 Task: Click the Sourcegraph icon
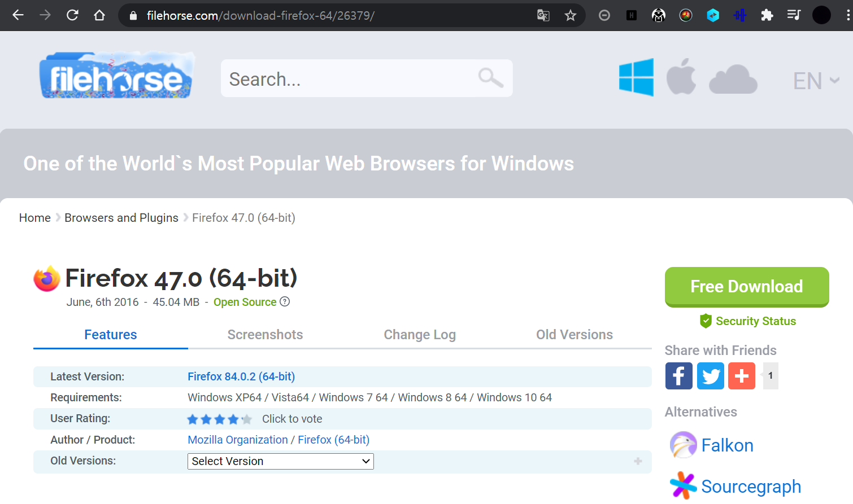click(683, 485)
